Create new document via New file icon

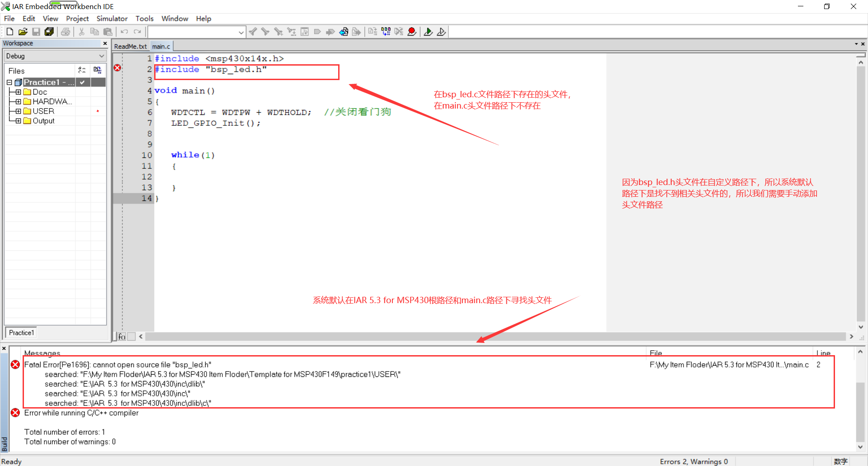[9, 31]
